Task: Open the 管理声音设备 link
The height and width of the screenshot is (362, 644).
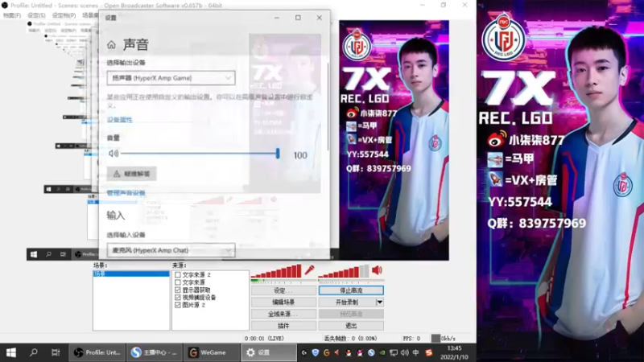Action: pyautogui.click(x=126, y=193)
